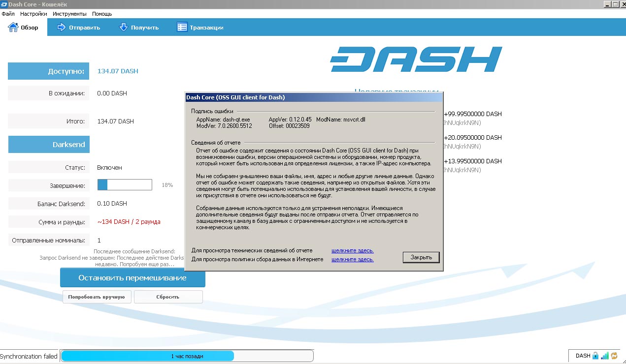Click the blockchain sync progress bar
The height and width of the screenshot is (364, 626).
pos(187,356)
